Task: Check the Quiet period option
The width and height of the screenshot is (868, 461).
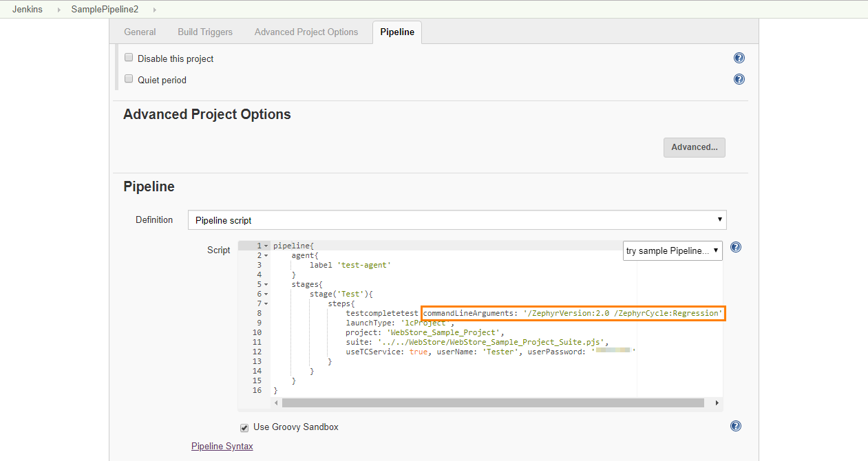Action: coord(129,78)
